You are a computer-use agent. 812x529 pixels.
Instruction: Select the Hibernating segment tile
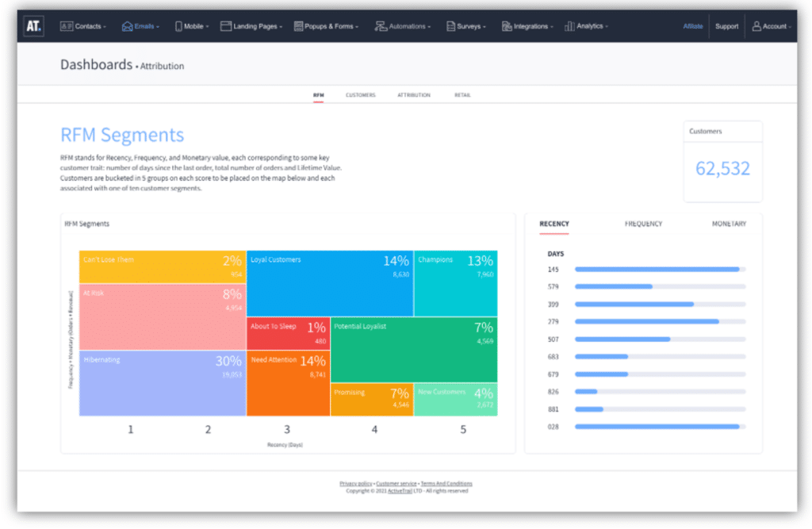coord(162,383)
